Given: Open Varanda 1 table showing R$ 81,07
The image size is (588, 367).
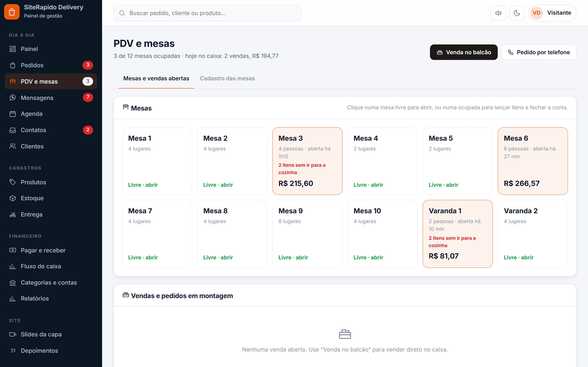Looking at the screenshot, I should pyautogui.click(x=458, y=234).
